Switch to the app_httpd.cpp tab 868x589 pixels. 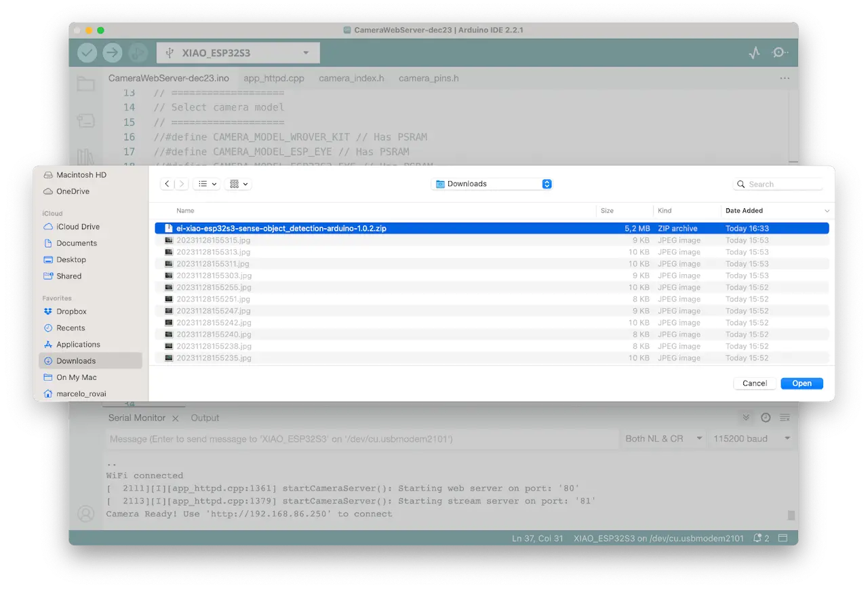pyautogui.click(x=274, y=78)
